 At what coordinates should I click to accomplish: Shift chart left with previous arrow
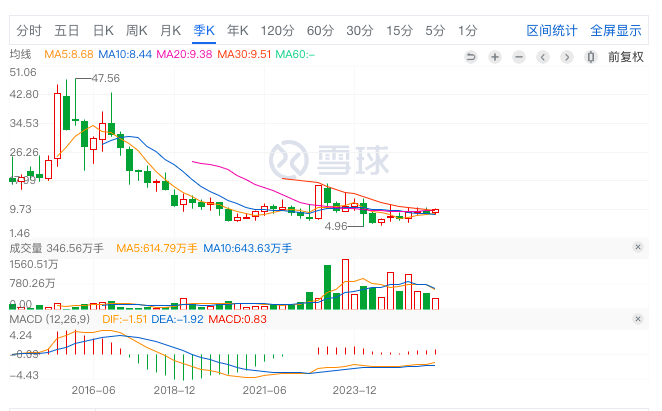(x=543, y=57)
